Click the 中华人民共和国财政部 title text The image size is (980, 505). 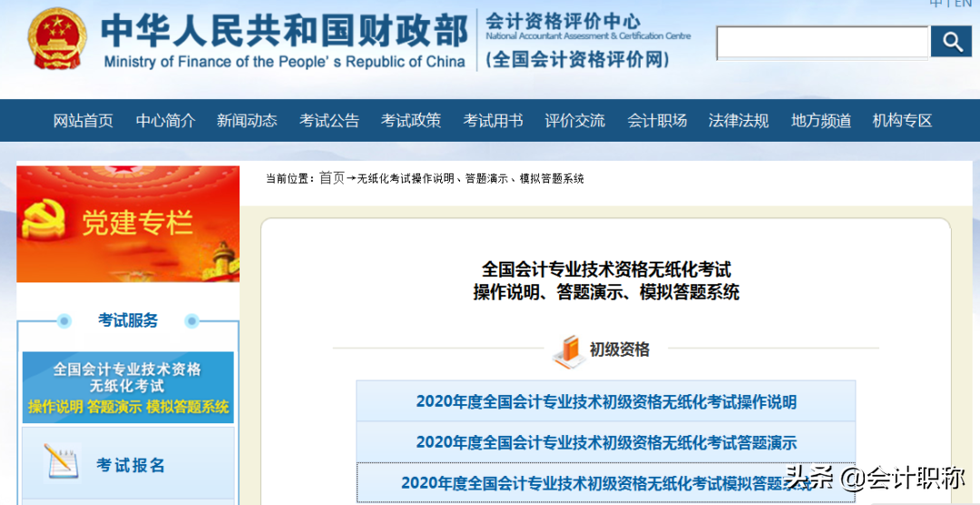(x=284, y=29)
